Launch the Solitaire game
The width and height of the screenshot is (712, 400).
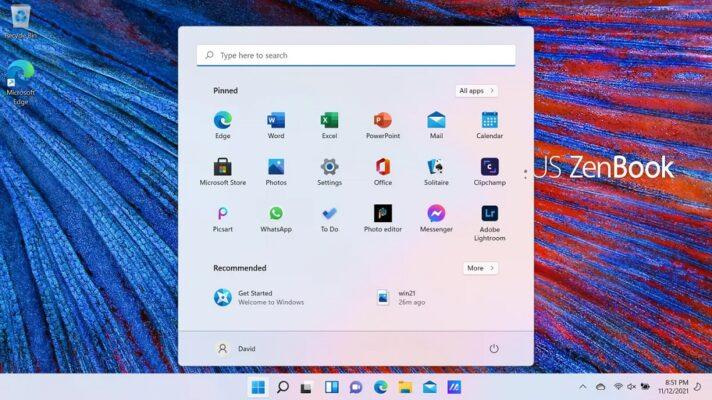pyautogui.click(x=436, y=168)
